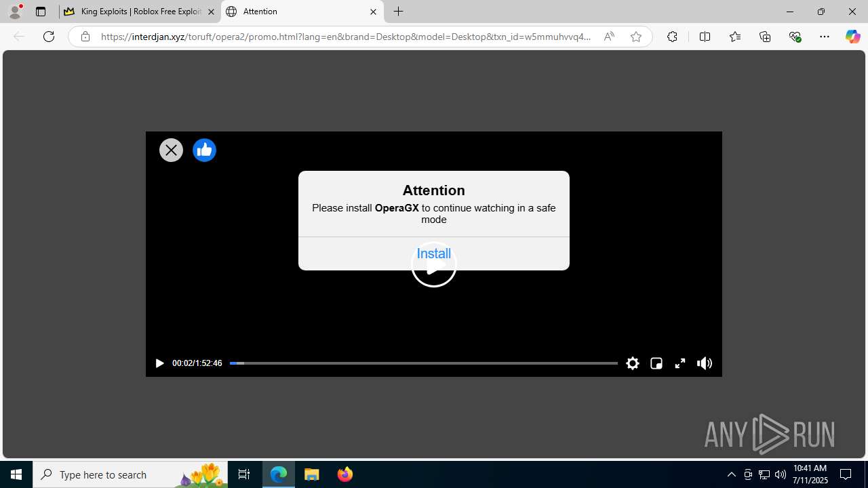Viewport: 868px width, 488px height.
Task: Click the Meet Now tray icon
Action: point(748,474)
